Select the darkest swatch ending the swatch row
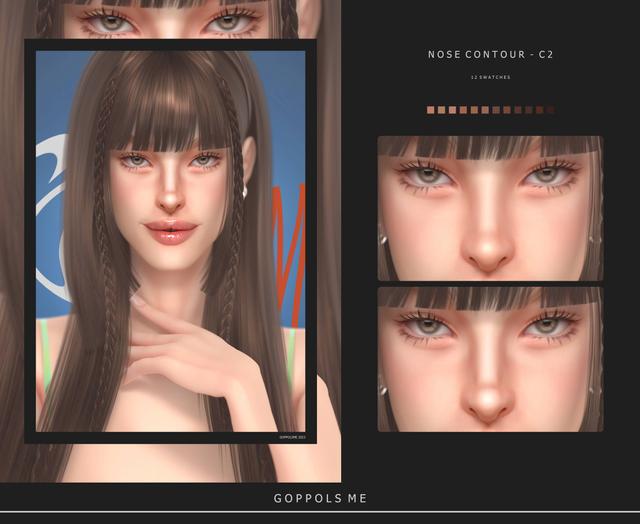 tap(551, 110)
